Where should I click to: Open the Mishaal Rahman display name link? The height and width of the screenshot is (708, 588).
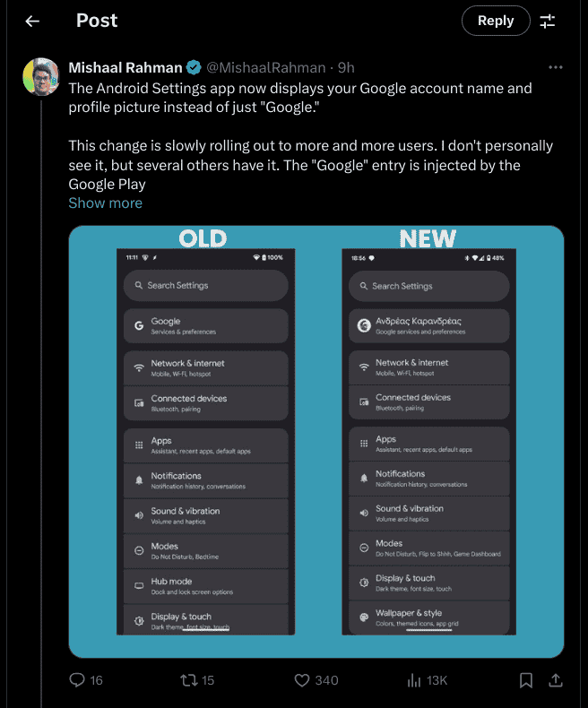point(125,67)
